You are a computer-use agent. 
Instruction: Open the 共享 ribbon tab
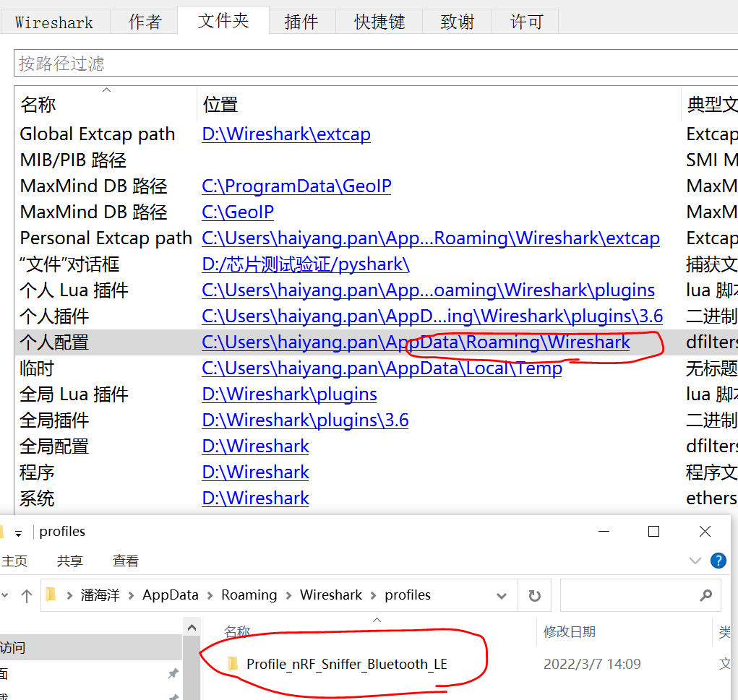(x=69, y=561)
